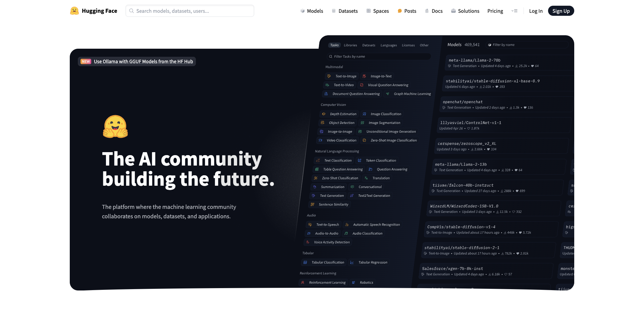This screenshot has width=644, height=316.
Task: Select the Image-to-Text task icon
Action: [x=364, y=76]
